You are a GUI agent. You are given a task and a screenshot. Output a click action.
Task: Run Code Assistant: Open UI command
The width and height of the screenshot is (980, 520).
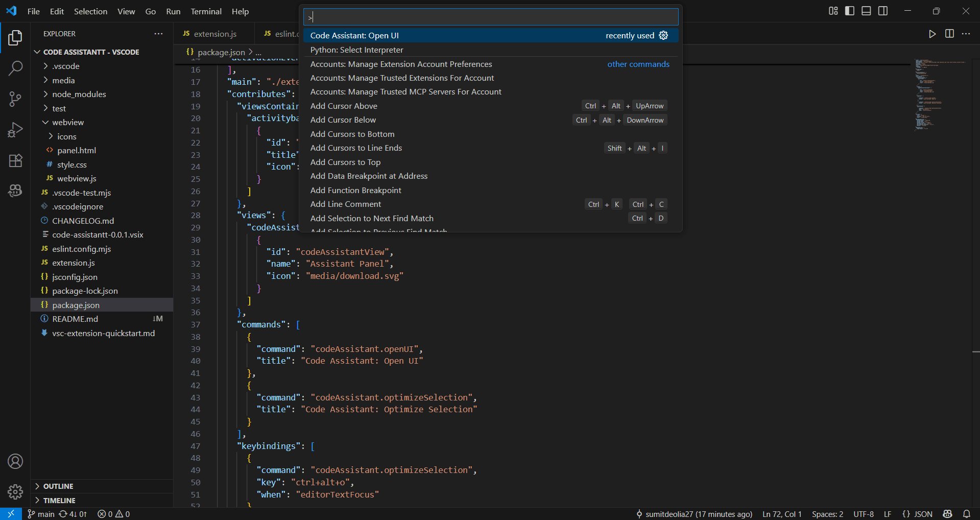pos(491,35)
